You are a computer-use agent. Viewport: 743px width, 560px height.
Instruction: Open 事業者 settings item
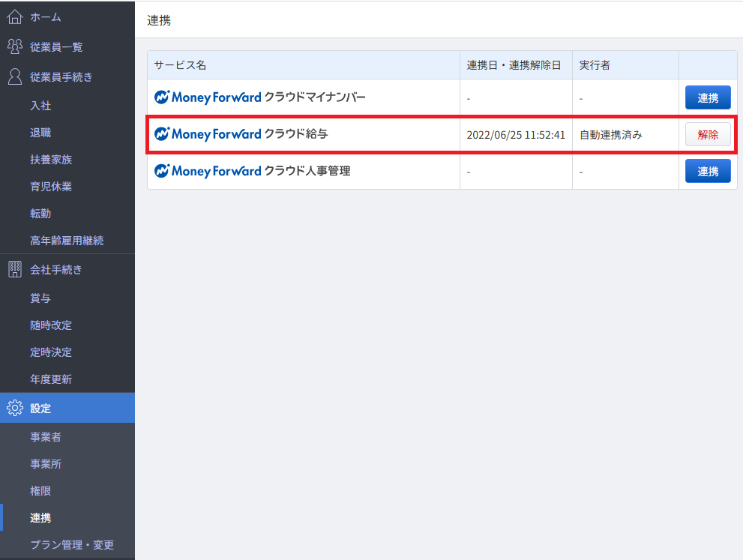click(46, 437)
